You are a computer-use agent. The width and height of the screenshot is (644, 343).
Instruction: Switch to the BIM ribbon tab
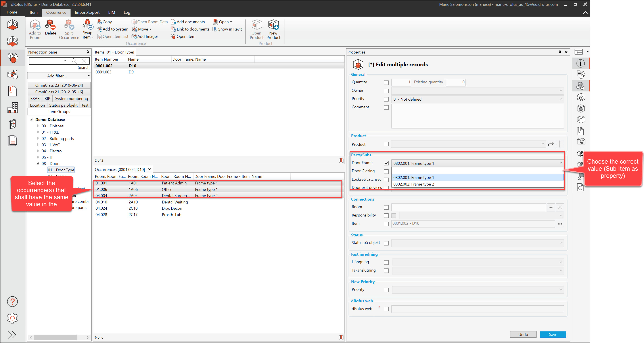(111, 12)
